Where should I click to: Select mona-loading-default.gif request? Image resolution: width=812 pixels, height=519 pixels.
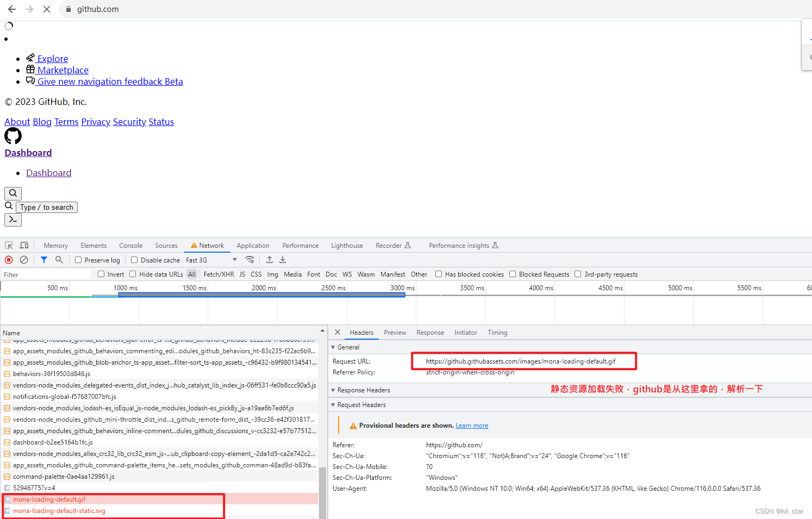point(159,499)
